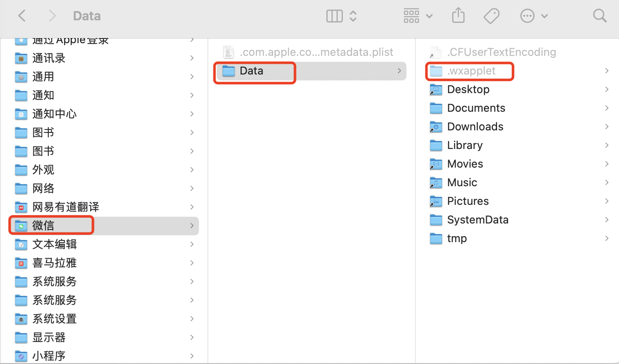Open the view switcher up-down arrows
The width and height of the screenshot is (619, 364).
pyautogui.click(x=353, y=16)
